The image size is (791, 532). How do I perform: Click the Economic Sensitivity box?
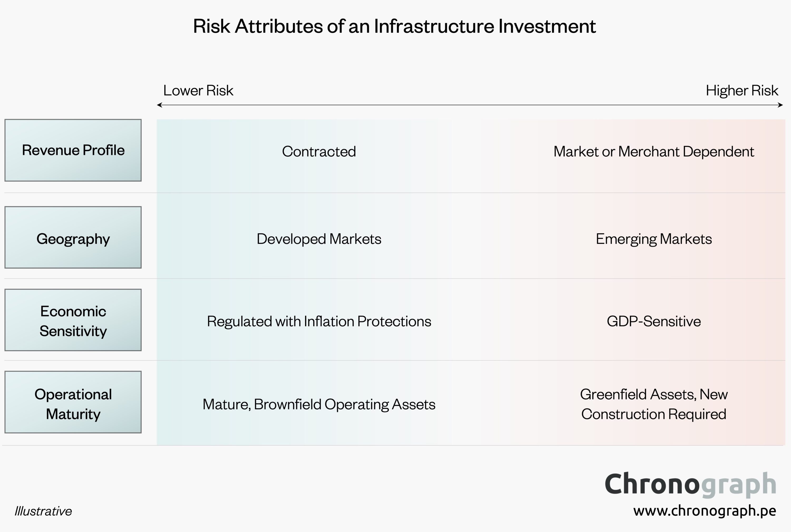coord(73,320)
